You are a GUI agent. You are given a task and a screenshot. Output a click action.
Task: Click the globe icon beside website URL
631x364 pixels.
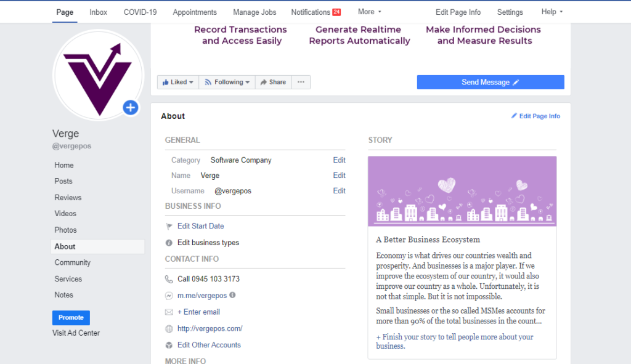click(x=169, y=329)
